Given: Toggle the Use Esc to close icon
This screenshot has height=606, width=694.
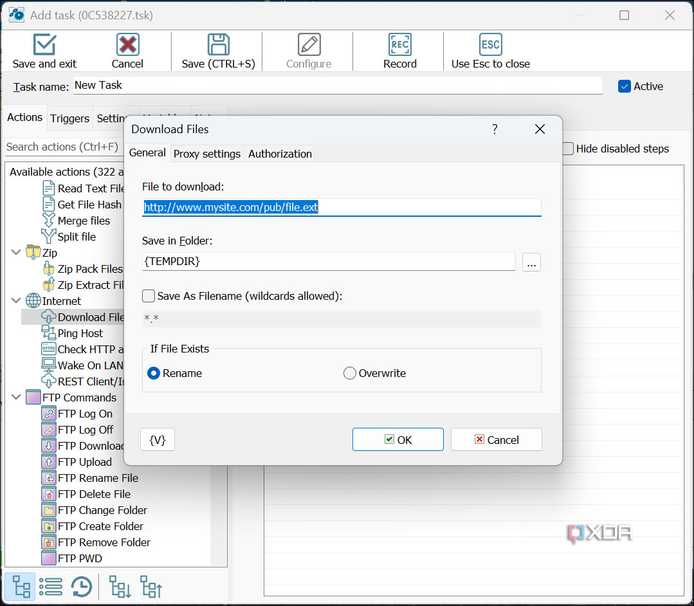Looking at the screenshot, I should click(490, 44).
